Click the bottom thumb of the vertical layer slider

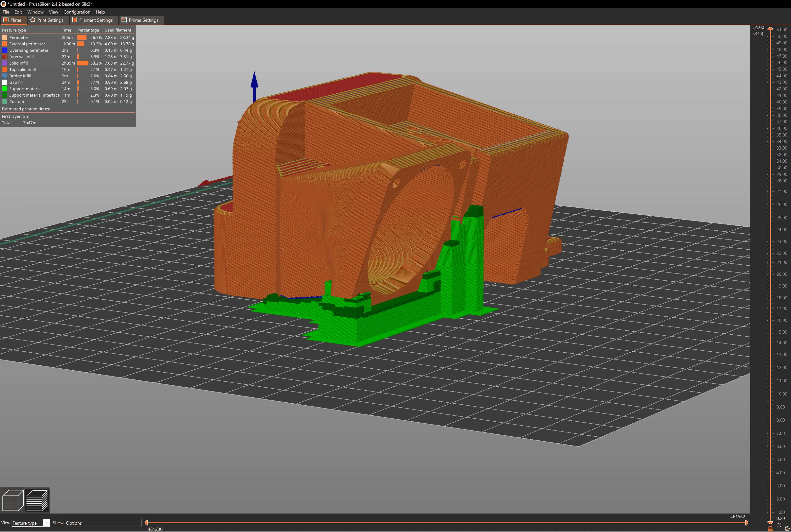pos(770,522)
